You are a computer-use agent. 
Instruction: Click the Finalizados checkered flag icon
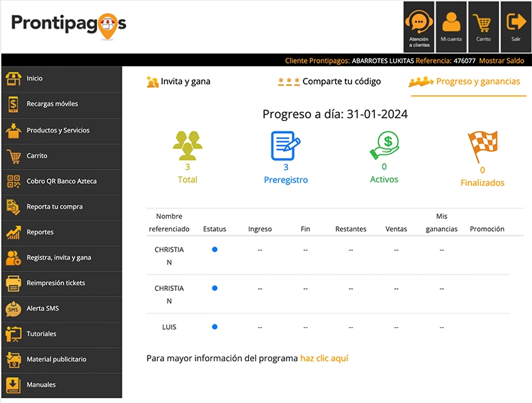(483, 147)
